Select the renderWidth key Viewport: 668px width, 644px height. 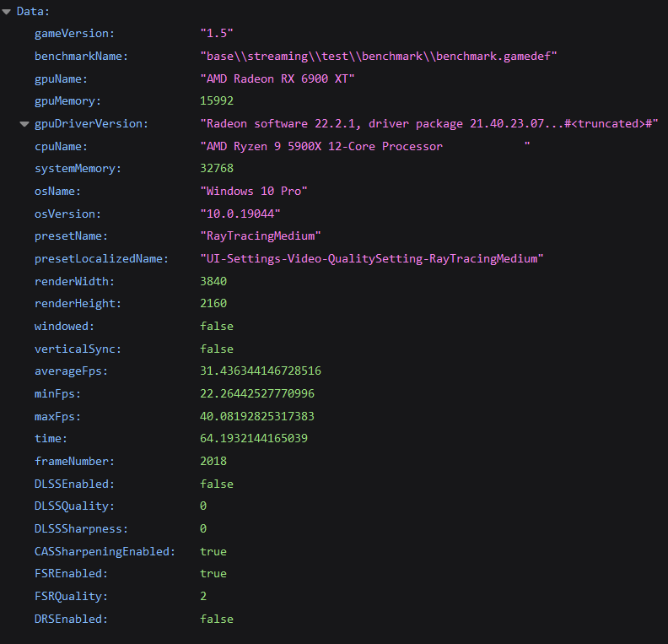coord(74,282)
